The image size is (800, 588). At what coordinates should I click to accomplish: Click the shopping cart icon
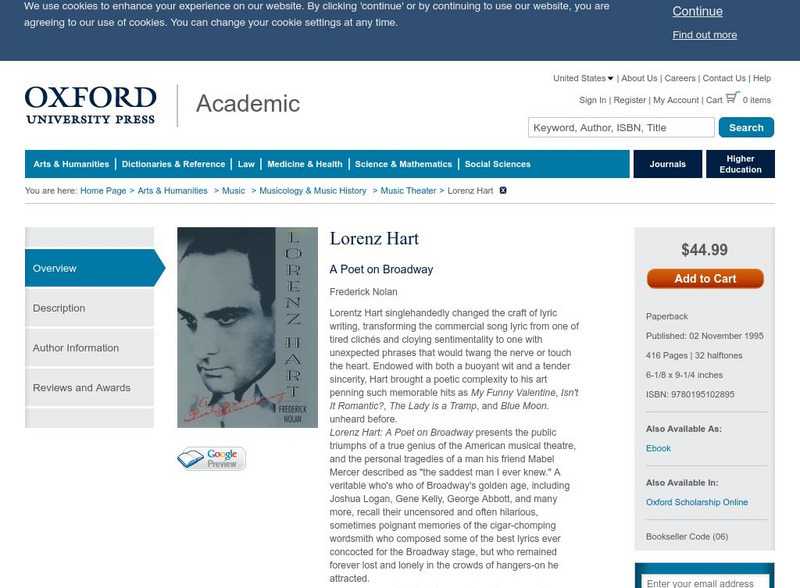(733, 98)
